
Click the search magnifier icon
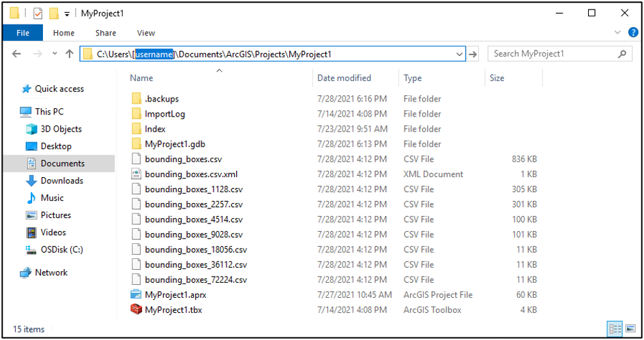621,54
